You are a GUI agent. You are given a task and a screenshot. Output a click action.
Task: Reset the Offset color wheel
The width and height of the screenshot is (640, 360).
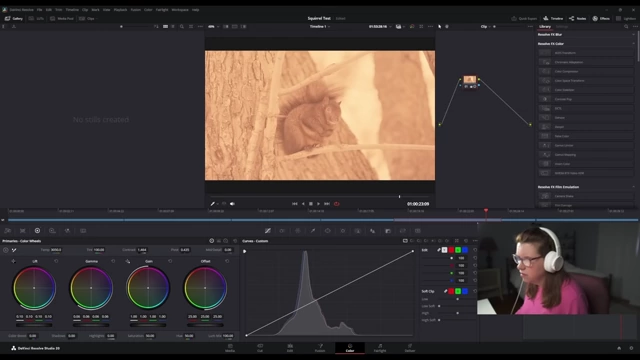(x=227, y=261)
